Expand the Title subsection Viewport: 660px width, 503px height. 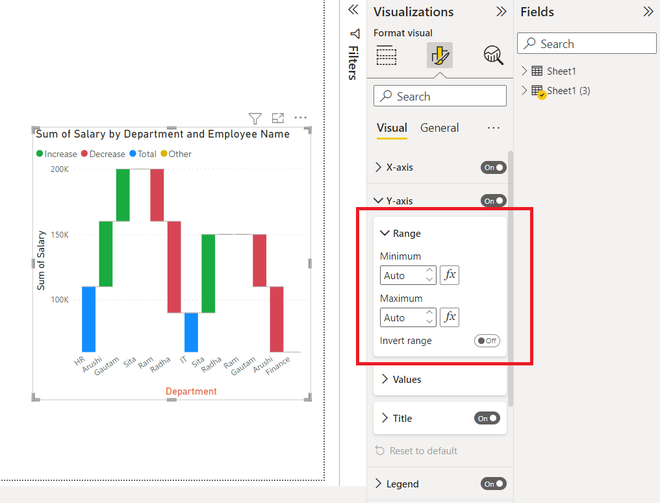click(x=384, y=418)
